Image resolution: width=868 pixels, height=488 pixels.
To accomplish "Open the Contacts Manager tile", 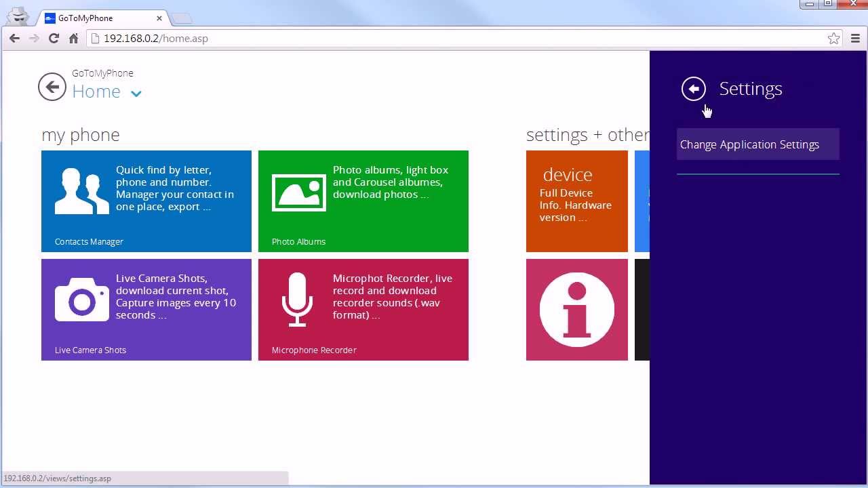I will (x=146, y=201).
